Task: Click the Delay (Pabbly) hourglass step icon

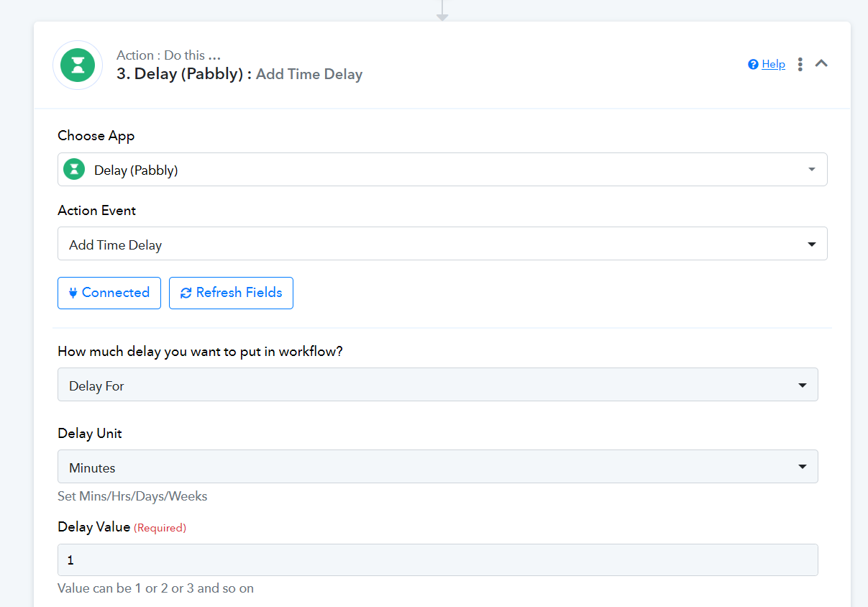Action: pos(78,65)
